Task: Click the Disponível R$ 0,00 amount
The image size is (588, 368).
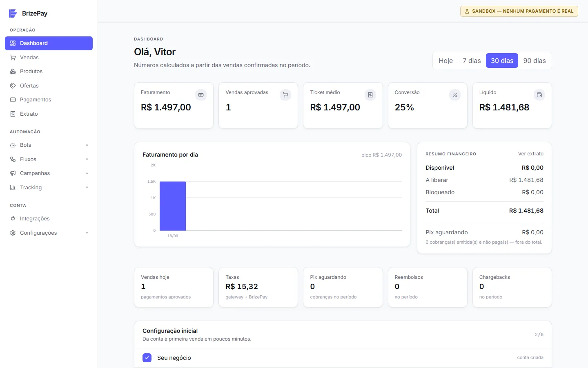Action: (532, 168)
